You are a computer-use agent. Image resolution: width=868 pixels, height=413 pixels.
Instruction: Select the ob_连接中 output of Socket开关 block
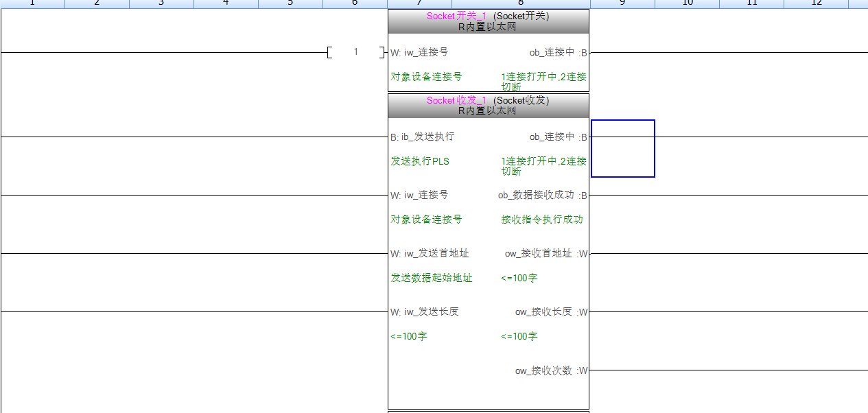click(557, 53)
